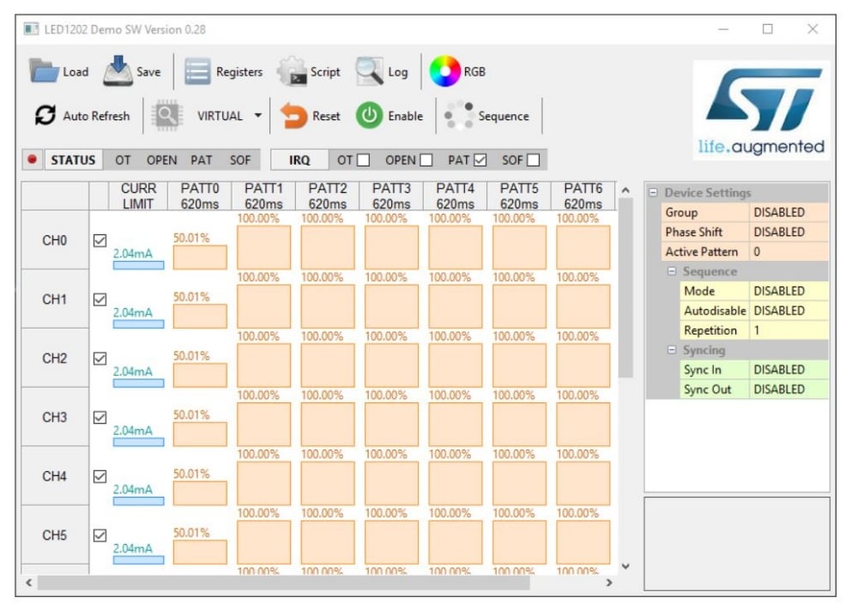The image size is (858, 616).
Task: Enable the OT IRQ checkbox
Action: pyautogui.click(x=363, y=160)
